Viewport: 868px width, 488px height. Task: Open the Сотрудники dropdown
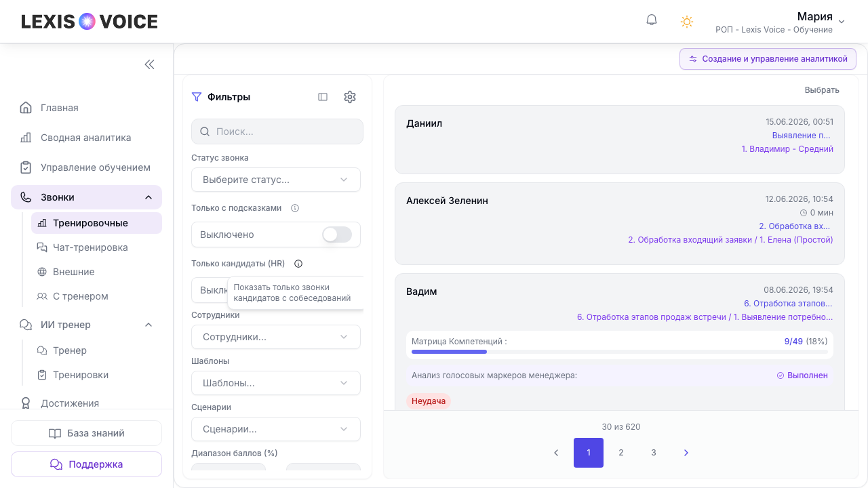point(276,337)
